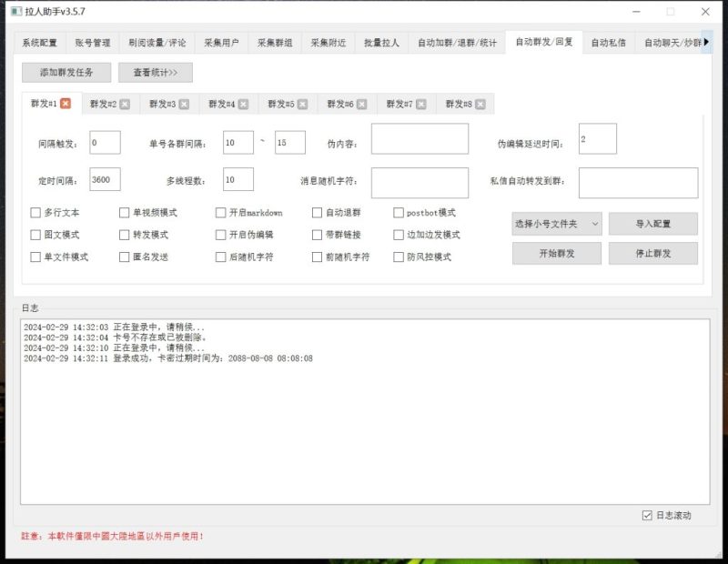Select the 群发#3 tab
This screenshot has width=728, height=564.
[164, 103]
